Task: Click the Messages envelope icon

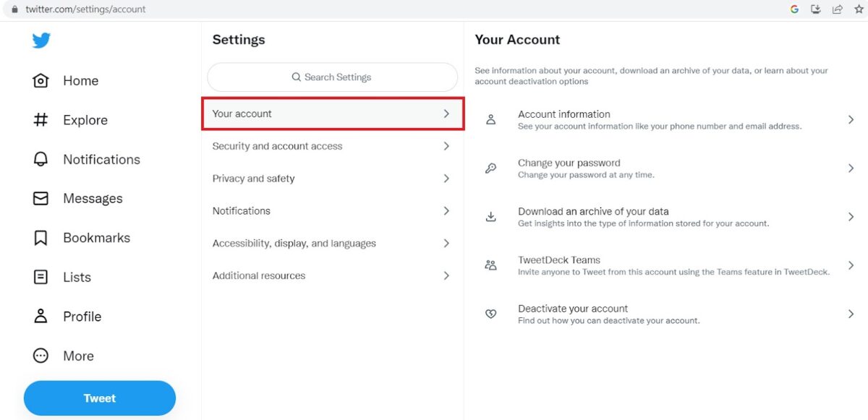Action: [x=41, y=198]
